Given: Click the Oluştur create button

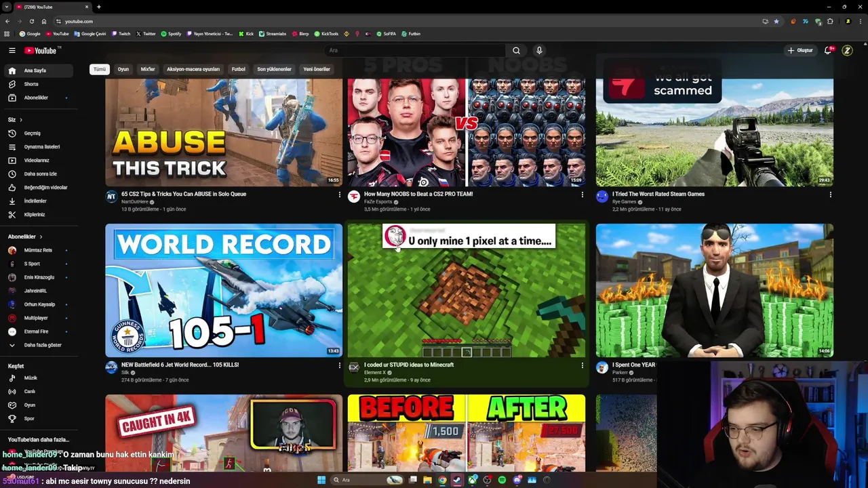Looking at the screenshot, I should coord(800,50).
